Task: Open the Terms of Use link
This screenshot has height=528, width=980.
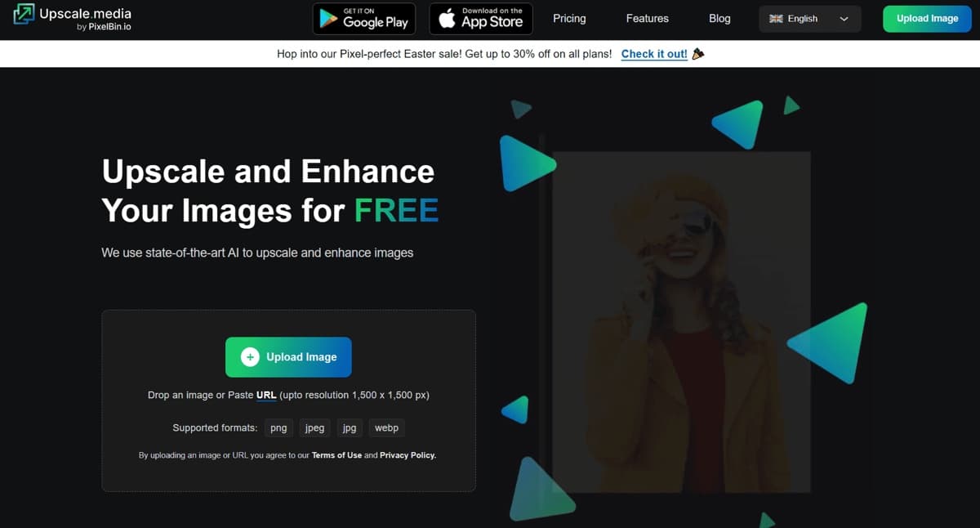Action: point(336,455)
